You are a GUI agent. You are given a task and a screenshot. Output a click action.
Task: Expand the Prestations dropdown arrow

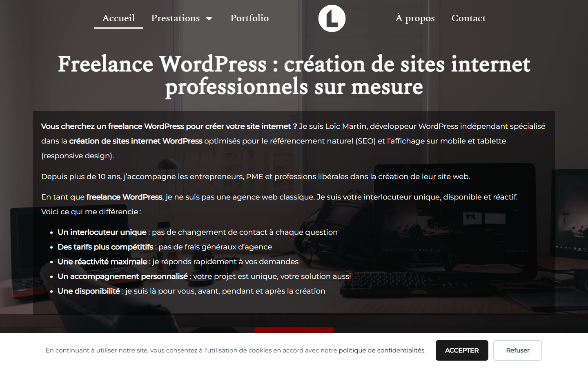point(209,19)
